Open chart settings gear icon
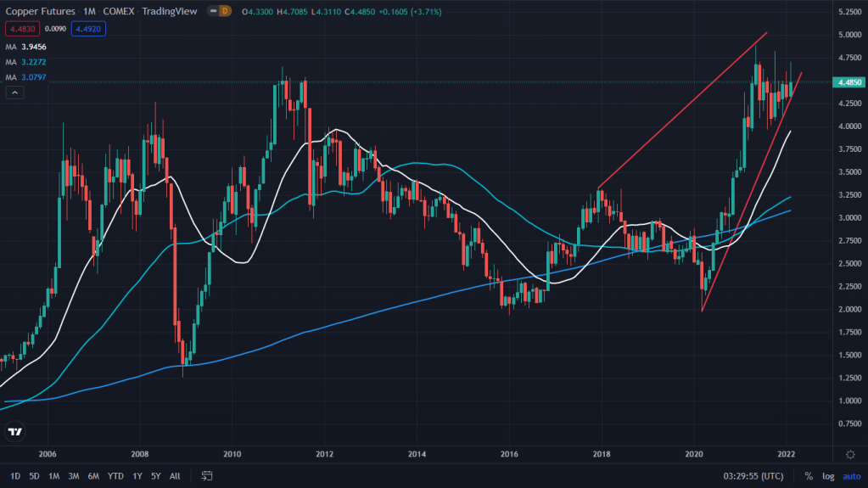The image size is (868, 488). [850, 454]
